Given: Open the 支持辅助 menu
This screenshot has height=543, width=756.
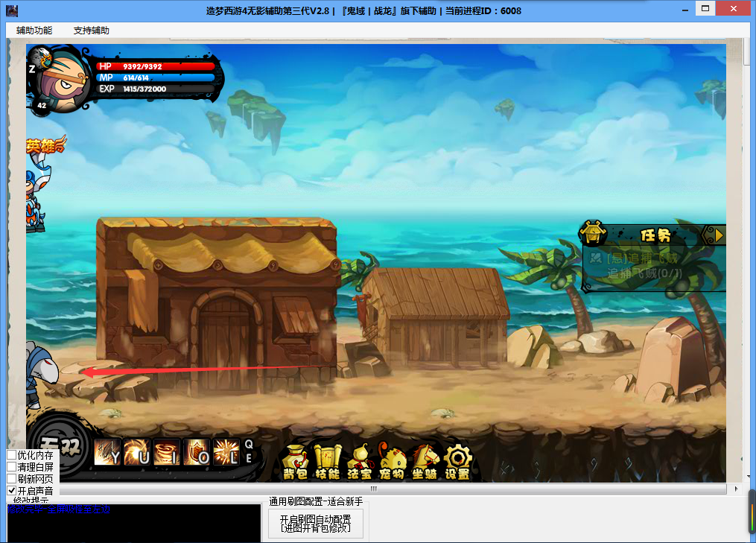Looking at the screenshot, I should click(x=91, y=31).
